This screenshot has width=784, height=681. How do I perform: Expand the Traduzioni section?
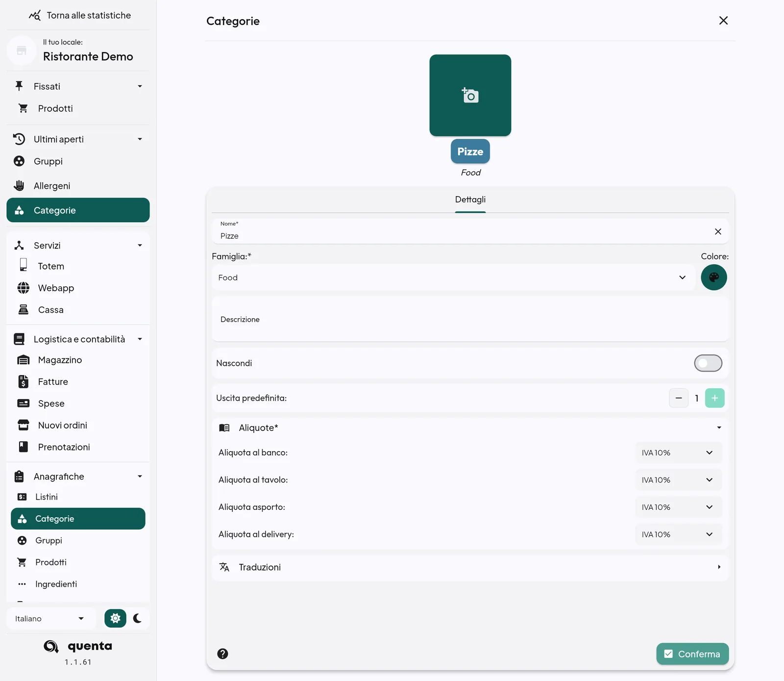(x=470, y=567)
